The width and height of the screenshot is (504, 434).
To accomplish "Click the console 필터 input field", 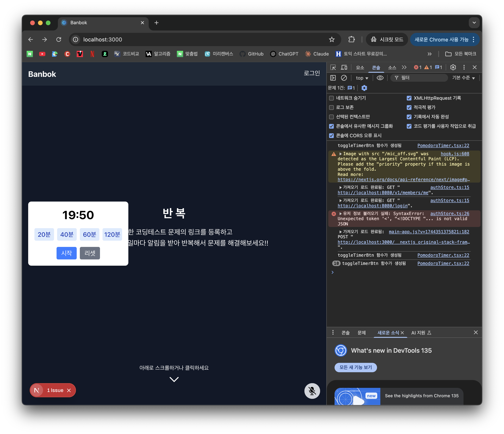I will pyautogui.click(x=422, y=78).
